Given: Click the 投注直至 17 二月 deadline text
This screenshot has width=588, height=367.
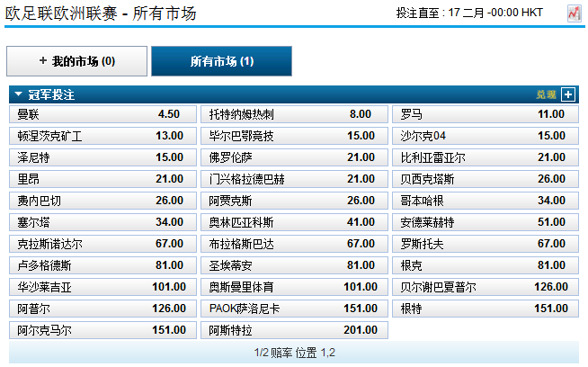Looking at the screenshot, I should pyautogui.click(x=469, y=13).
